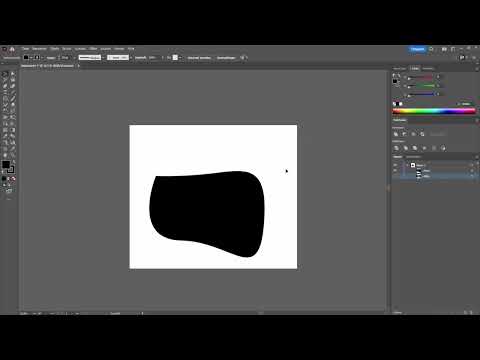This screenshot has width=480, height=360.
Task: Open the Objekt (Object) menu
Action: 55,49
